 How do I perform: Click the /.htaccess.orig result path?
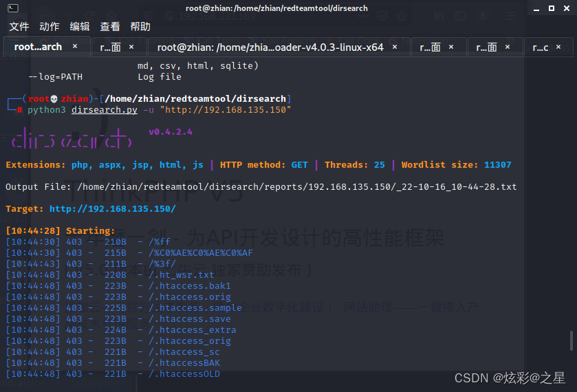(x=190, y=297)
